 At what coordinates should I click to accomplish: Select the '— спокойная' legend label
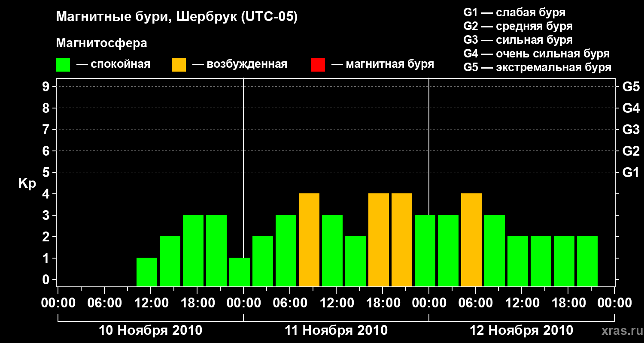click(113, 64)
